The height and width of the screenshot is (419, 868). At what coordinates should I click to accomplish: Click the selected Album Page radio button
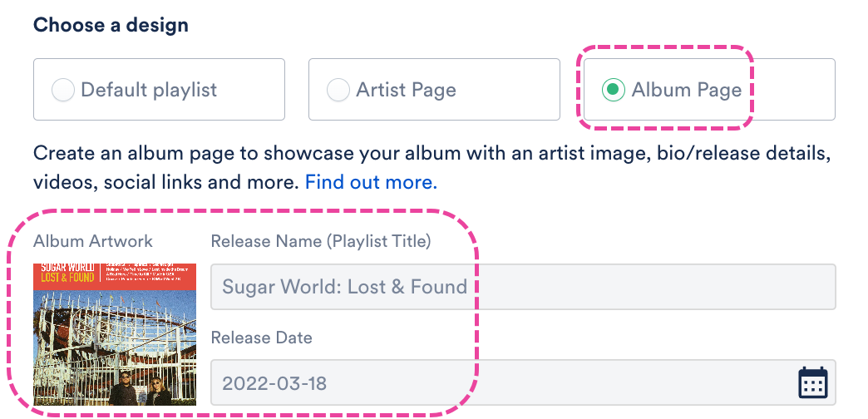[614, 90]
